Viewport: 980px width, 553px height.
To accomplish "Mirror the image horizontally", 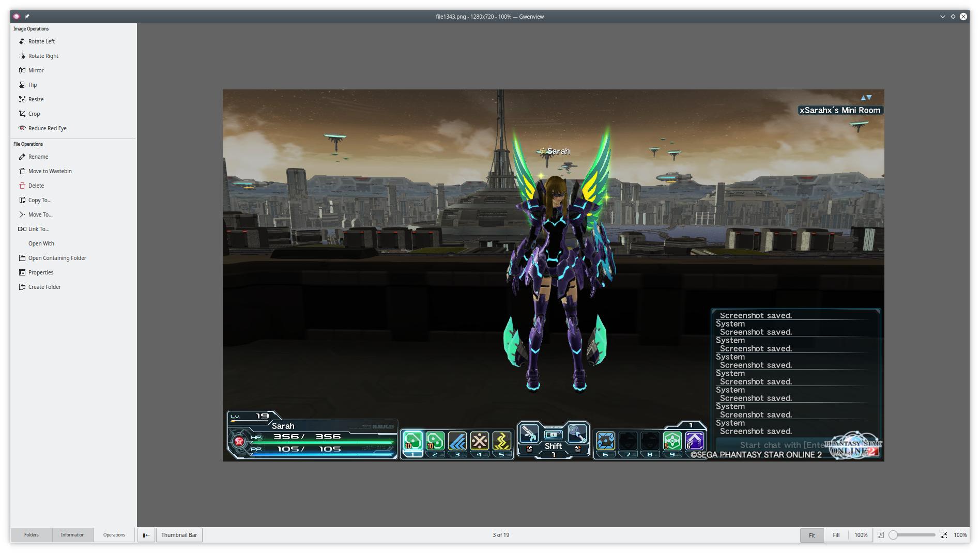I will click(x=36, y=70).
